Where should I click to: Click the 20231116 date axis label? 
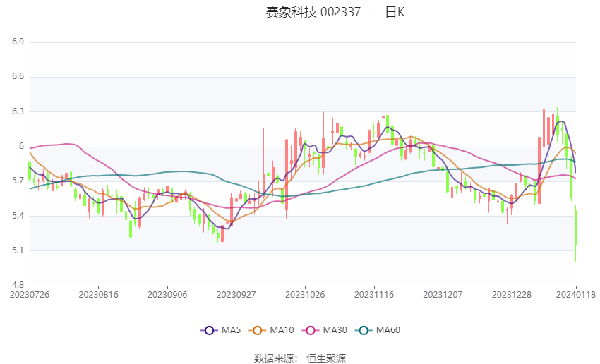[373, 294]
